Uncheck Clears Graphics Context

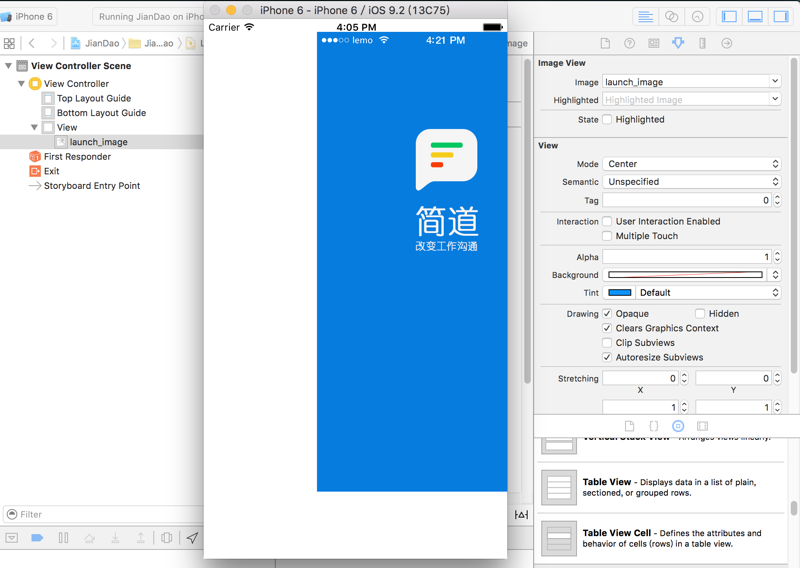[607, 328]
